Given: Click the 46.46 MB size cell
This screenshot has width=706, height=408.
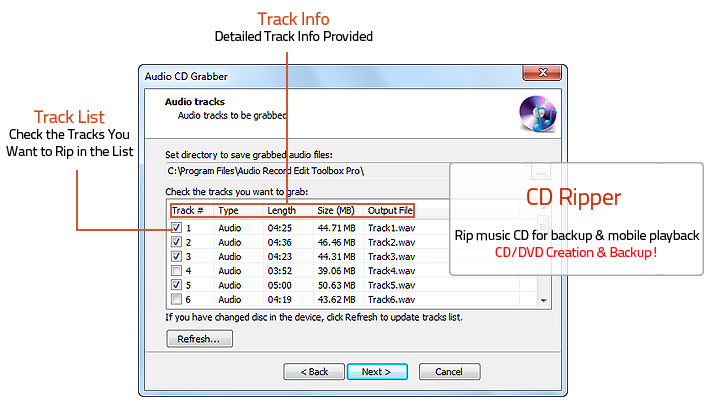Looking at the screenshot, I should tap(336, 242).
